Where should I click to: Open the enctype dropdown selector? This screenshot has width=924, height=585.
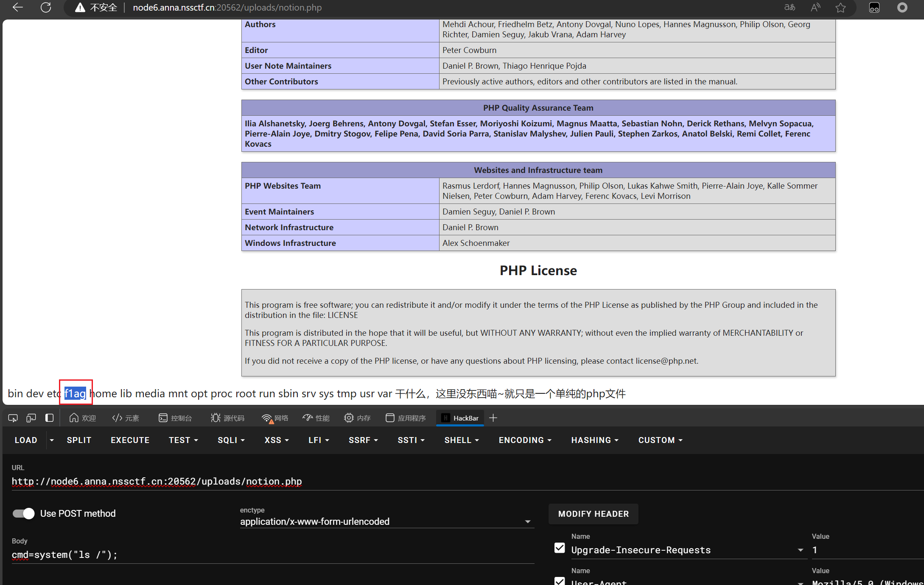(x=386, y=521)
